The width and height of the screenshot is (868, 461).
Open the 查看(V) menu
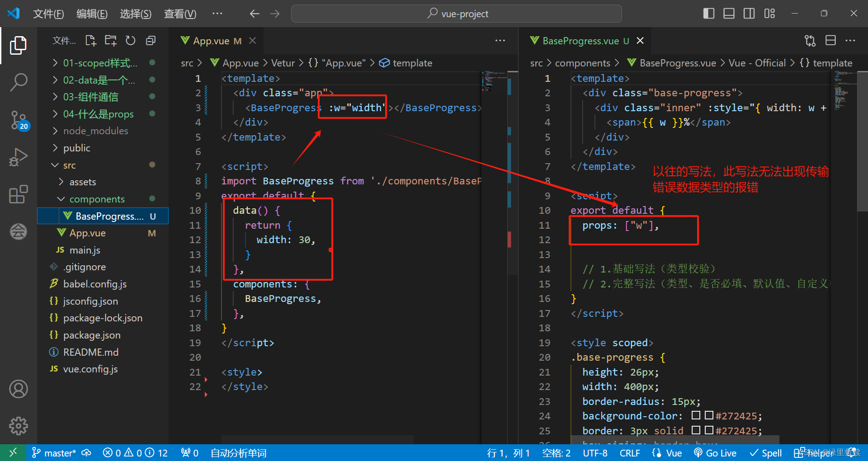tap(179, 14)
